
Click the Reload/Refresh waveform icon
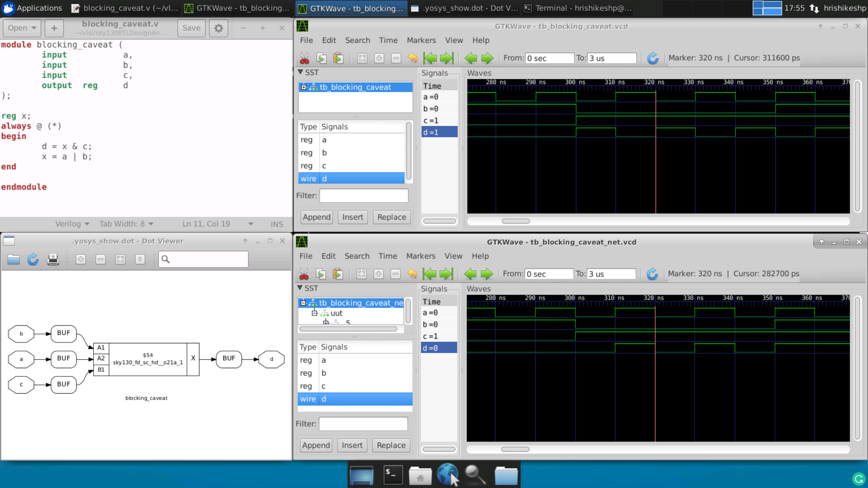(652, 58)
